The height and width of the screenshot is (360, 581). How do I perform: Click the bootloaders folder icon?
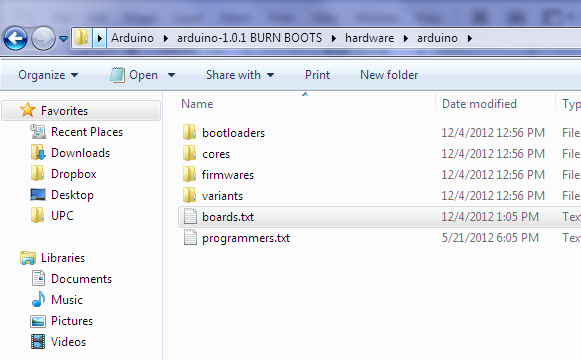coord(189,132)
